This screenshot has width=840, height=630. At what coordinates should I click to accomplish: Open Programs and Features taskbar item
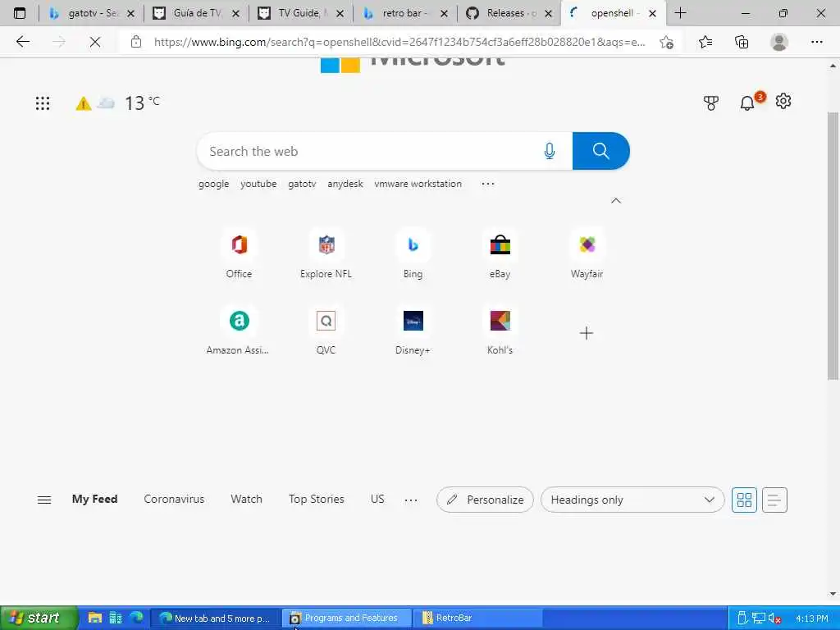346,618
